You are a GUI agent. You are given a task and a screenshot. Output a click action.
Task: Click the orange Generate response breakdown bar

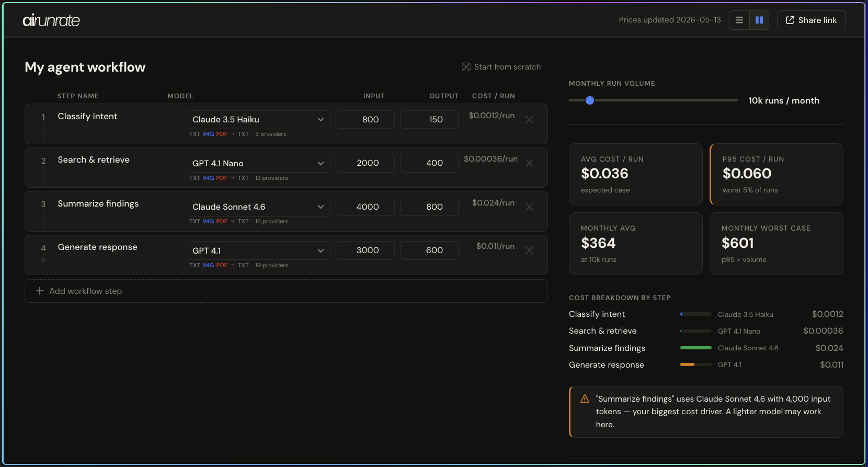[x=687, y=365]
